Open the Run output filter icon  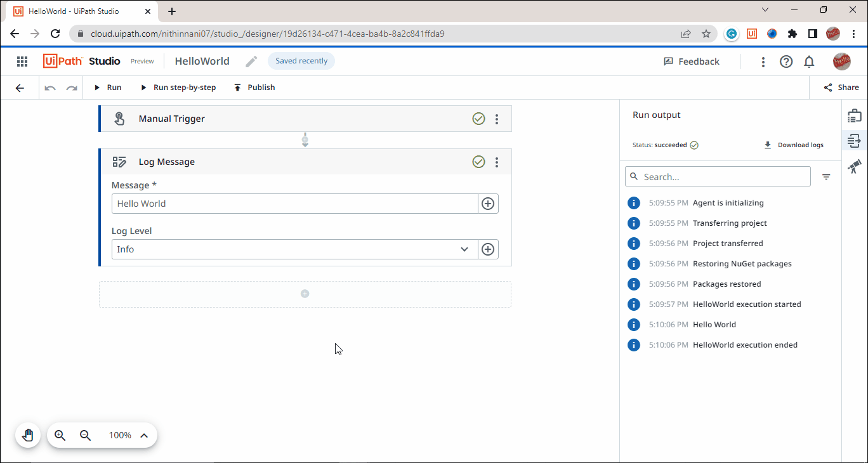(826, 177)
